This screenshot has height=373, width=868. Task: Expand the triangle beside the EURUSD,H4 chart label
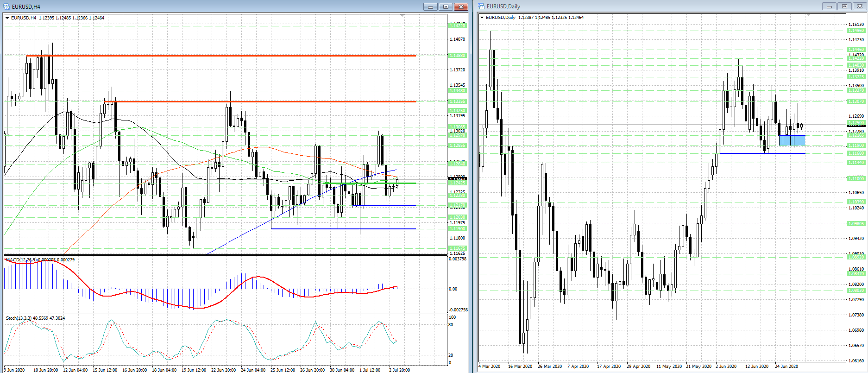7,18
